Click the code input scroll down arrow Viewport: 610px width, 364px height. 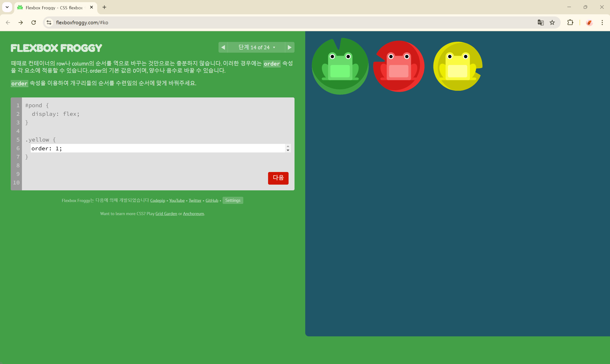pyautogui.click(x=288, y=150)
